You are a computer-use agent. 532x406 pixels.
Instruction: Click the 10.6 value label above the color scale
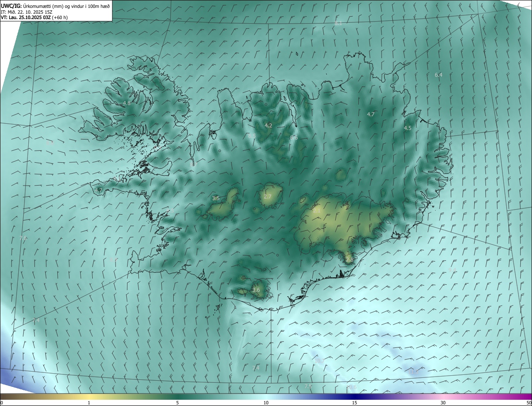pos(351,387)
